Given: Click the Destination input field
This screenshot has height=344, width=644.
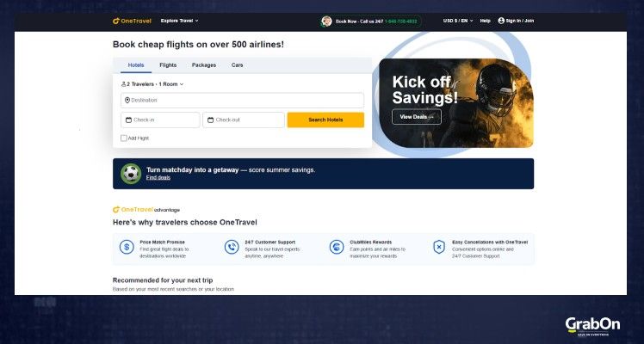Looking at the screenshot, I should pyautogui.click(x=242, y=101).
